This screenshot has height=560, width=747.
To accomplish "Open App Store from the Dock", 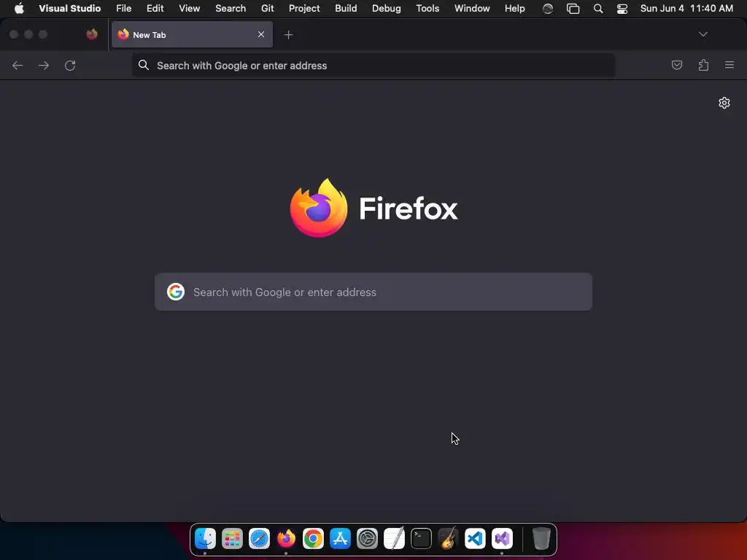I will pos(340,539).
